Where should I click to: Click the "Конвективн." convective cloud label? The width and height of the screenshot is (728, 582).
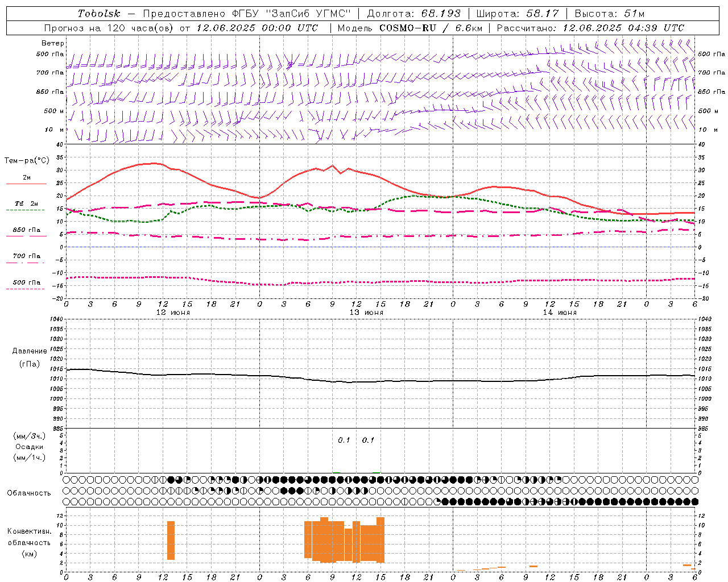point(30,531)
